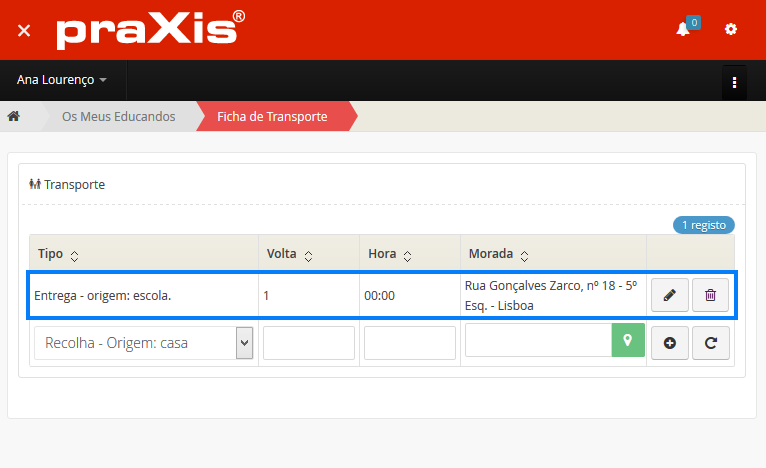
Task: Close the menu with the X icon
Action: point(24,30)
